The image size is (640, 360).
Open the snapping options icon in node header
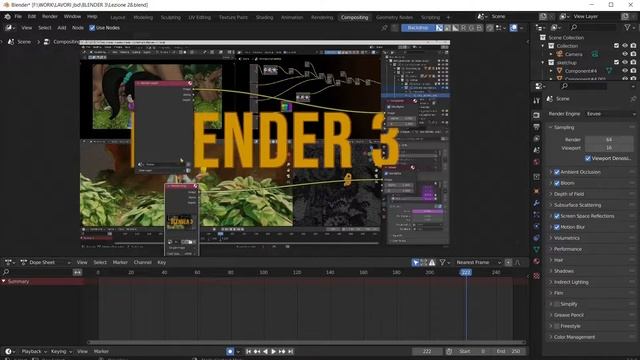click(500, 28)
